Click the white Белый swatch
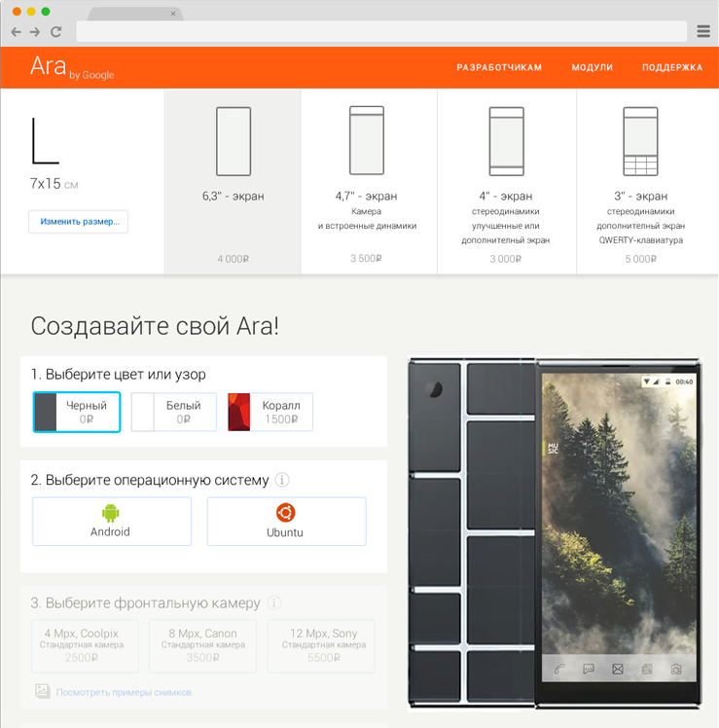Screen dimensions: 719x728 pos(143,412)
